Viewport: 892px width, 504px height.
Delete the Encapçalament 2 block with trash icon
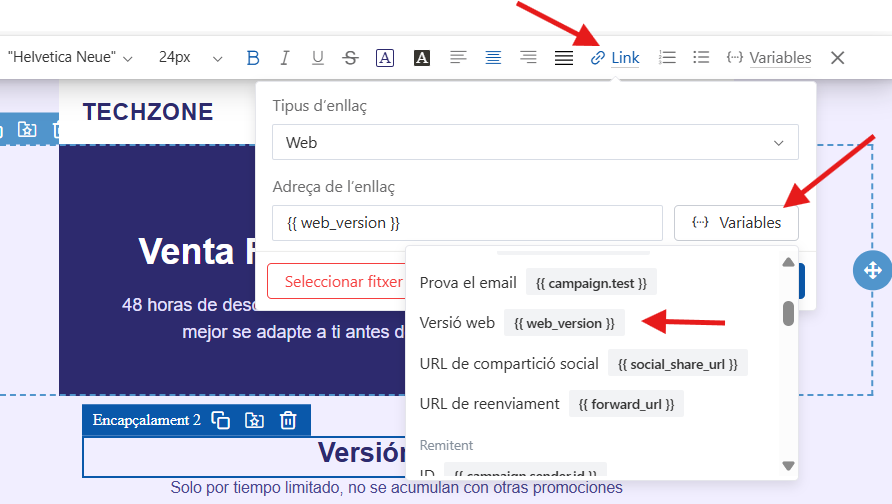pos(288,420)
